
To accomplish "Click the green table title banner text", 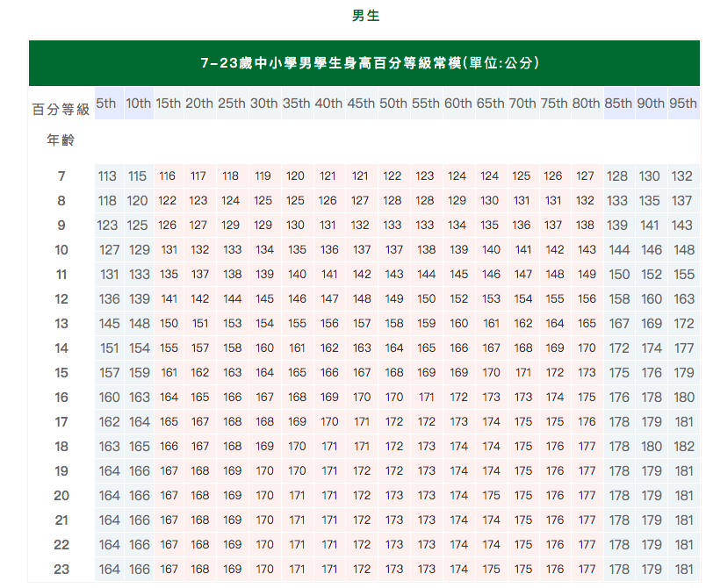I will click(370, 62).
